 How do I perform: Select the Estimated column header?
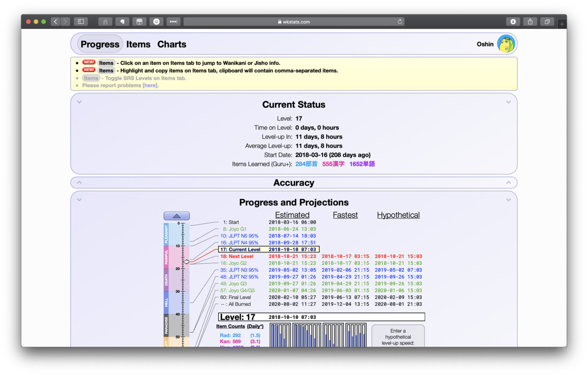(x=292, y=215)
